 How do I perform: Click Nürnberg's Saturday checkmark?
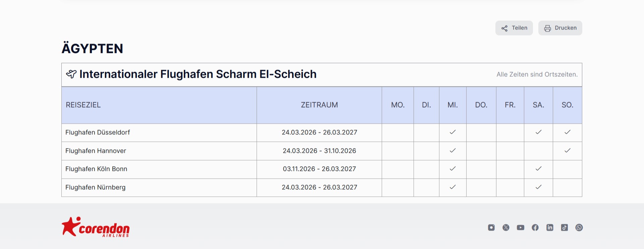(538, 187)
